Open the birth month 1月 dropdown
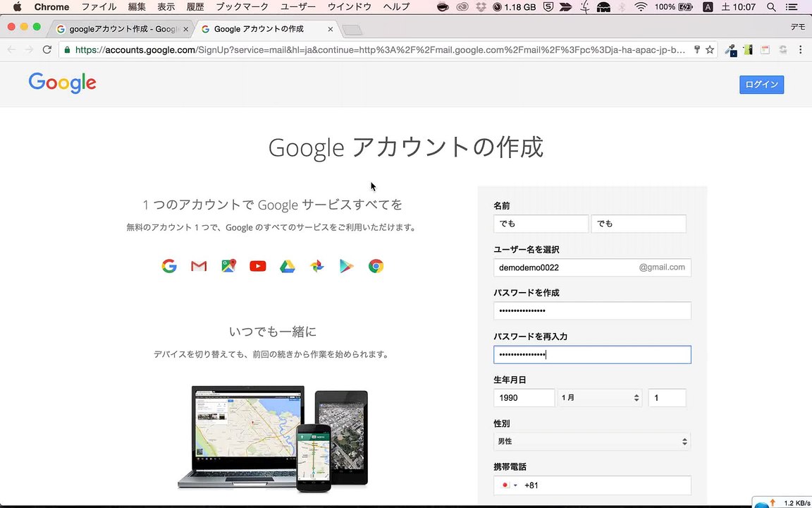The image size is (812, 508). pyautogui.click(x=600, y=398)
